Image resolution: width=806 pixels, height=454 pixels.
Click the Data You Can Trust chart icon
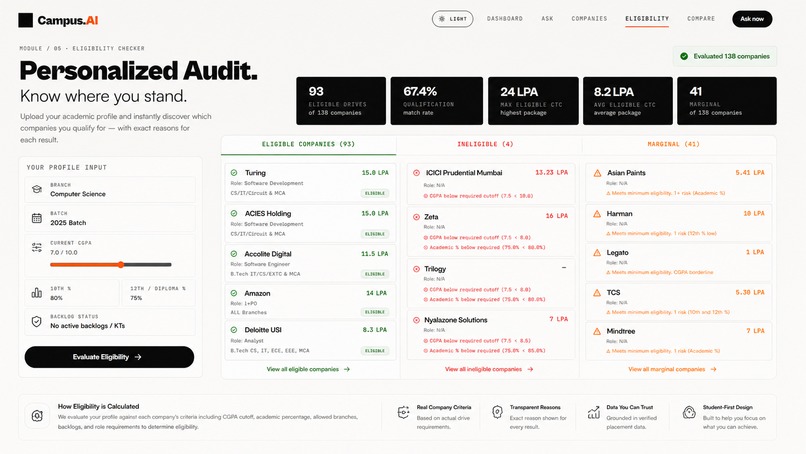click(594, 412)
